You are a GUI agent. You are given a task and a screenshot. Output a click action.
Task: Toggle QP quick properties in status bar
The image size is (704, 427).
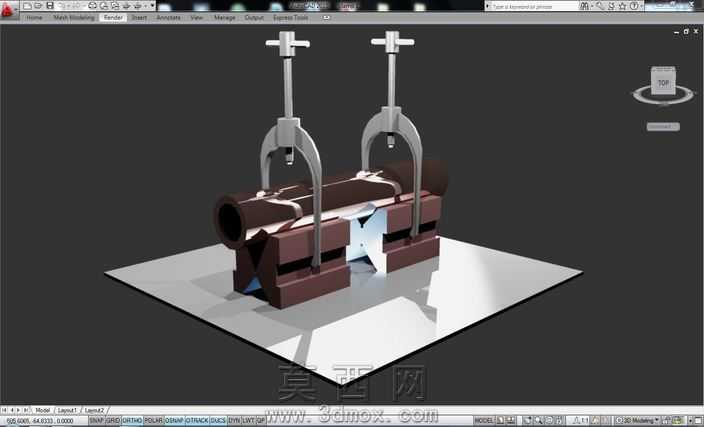260,421
